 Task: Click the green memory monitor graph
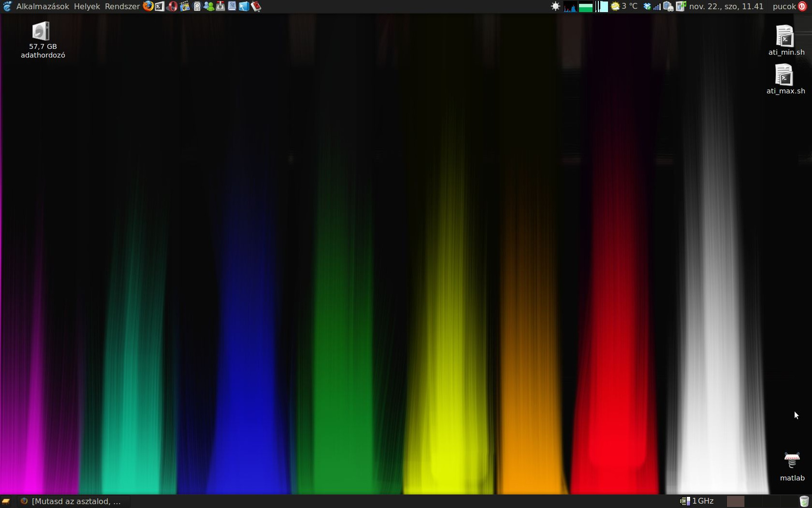[586, 7]
